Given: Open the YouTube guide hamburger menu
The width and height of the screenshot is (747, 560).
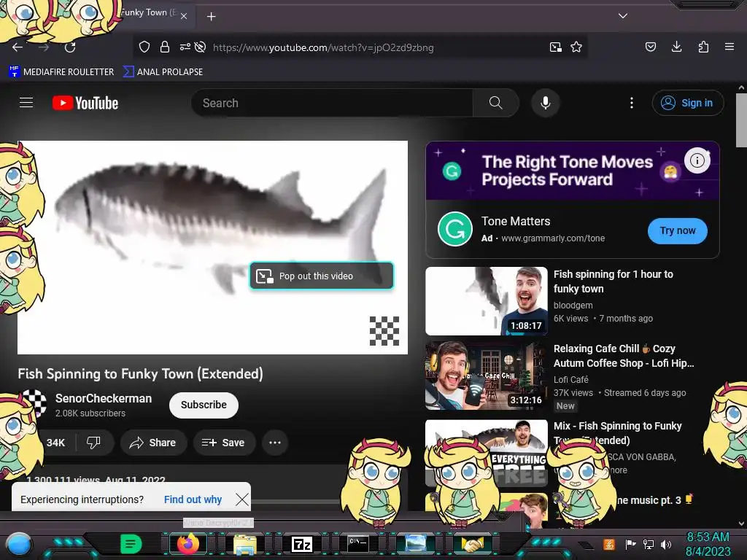Looking at the screenshot, I should pyautogui.click(x=26, y=103).
